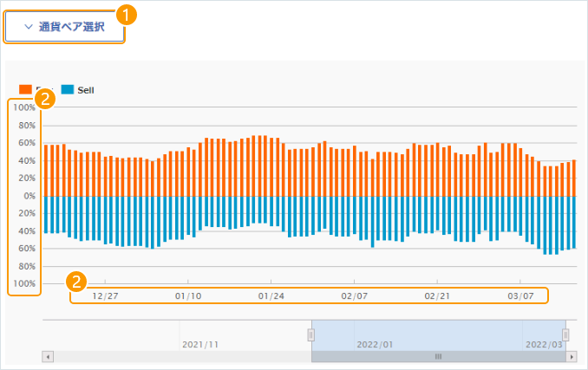Click the 12/27 date on the x-axis
Screen dimensions: 588x370
pyautogui.click(x=105, y=295)
